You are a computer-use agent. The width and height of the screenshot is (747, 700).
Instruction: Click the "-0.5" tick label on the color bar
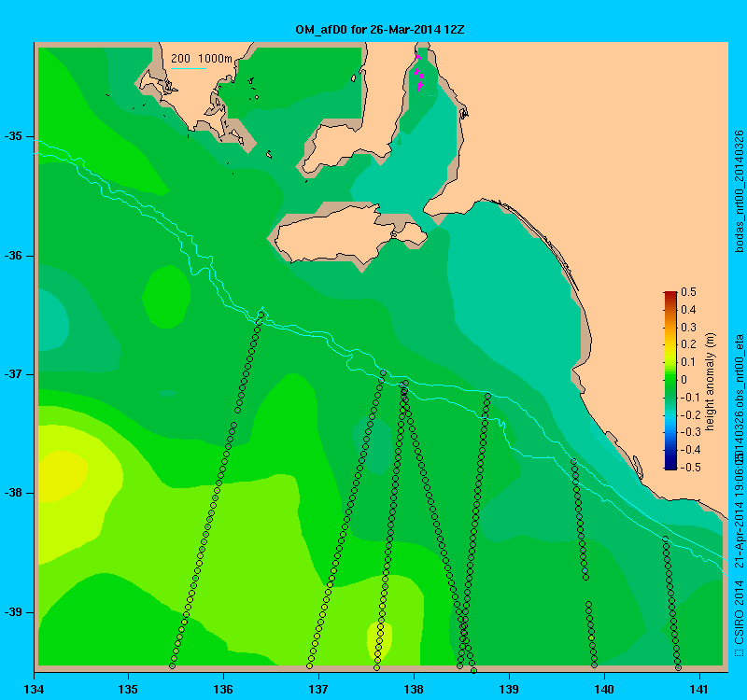coord(689,468)
